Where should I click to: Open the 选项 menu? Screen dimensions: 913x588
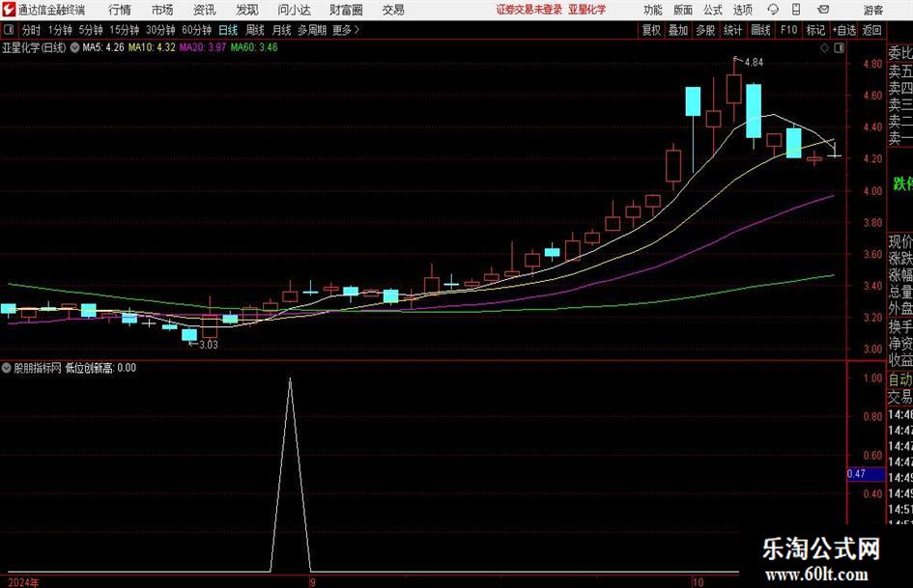click(743, 10)
